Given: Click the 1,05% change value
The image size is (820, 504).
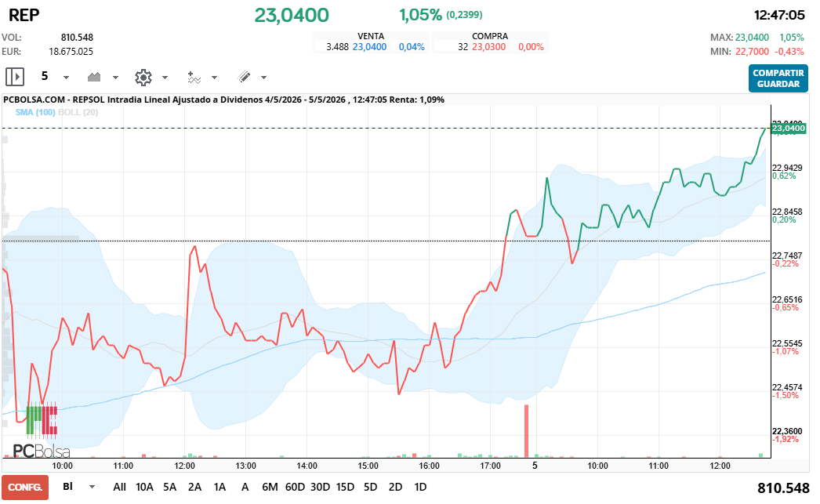Looking at the screenshot, I should point(420,15).
